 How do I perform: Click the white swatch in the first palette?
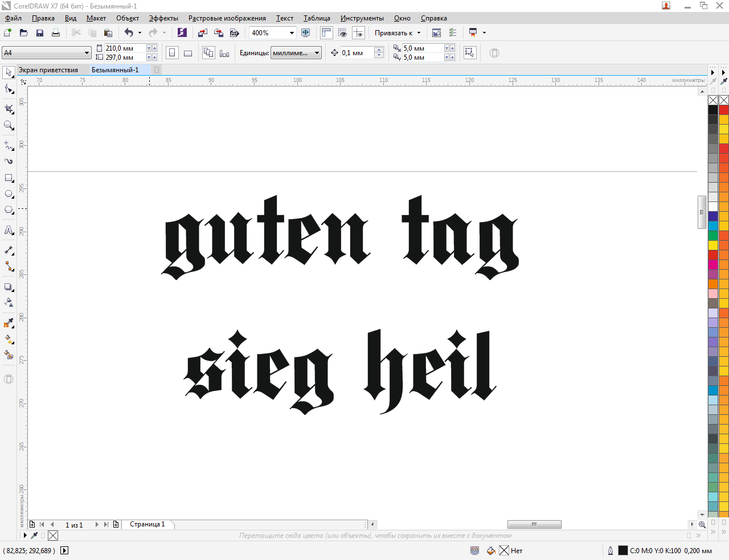point(713,207)
